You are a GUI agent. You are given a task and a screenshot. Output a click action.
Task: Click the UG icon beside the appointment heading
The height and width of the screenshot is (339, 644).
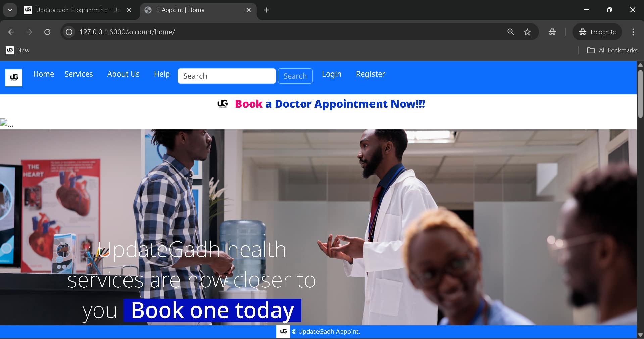click(x=222, y=104)
